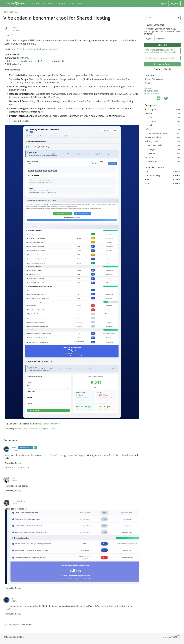Open the Twitter bird icon link

click(166, 99)
